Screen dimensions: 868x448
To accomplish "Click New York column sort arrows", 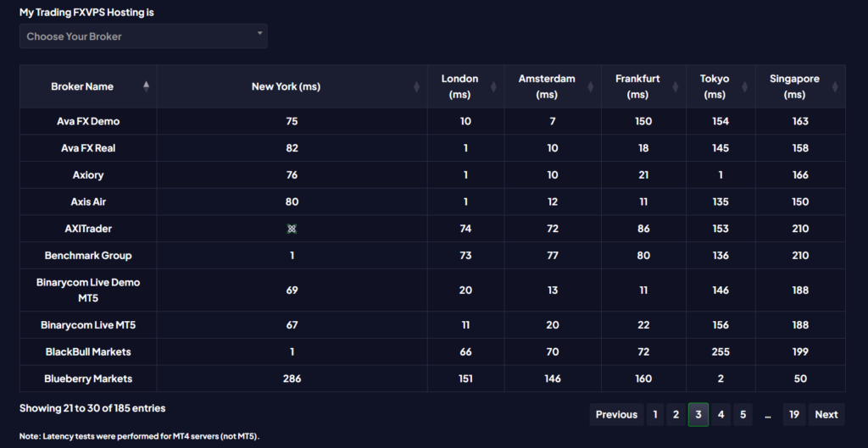I will 416,86.
